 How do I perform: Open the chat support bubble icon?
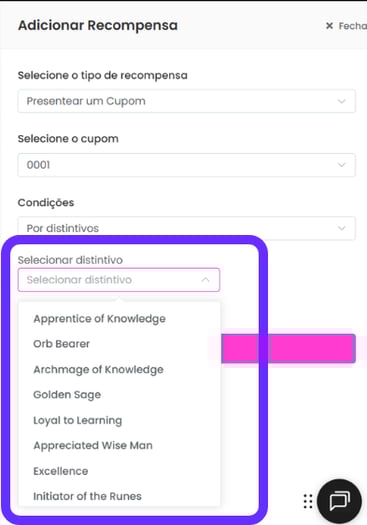point(339,501)
